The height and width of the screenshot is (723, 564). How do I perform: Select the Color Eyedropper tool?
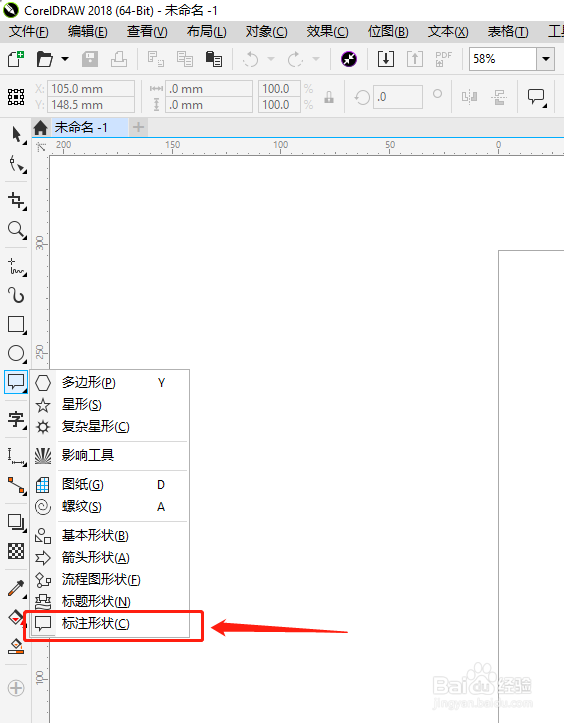tap(17, 588)
